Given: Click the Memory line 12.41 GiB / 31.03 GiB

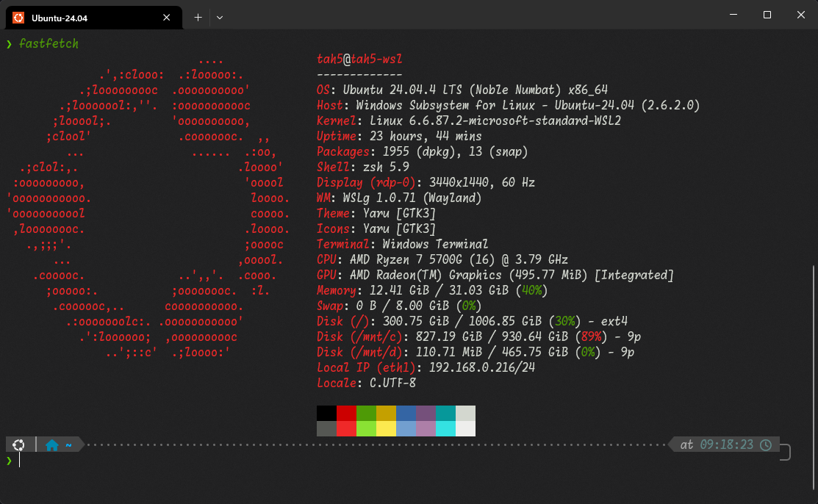Looking at the screenshot, I should 432,291.
